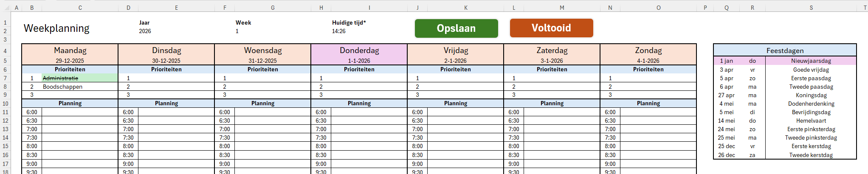Select the Maandag day header cell
868x174 pixels.
tap(70, 51)
